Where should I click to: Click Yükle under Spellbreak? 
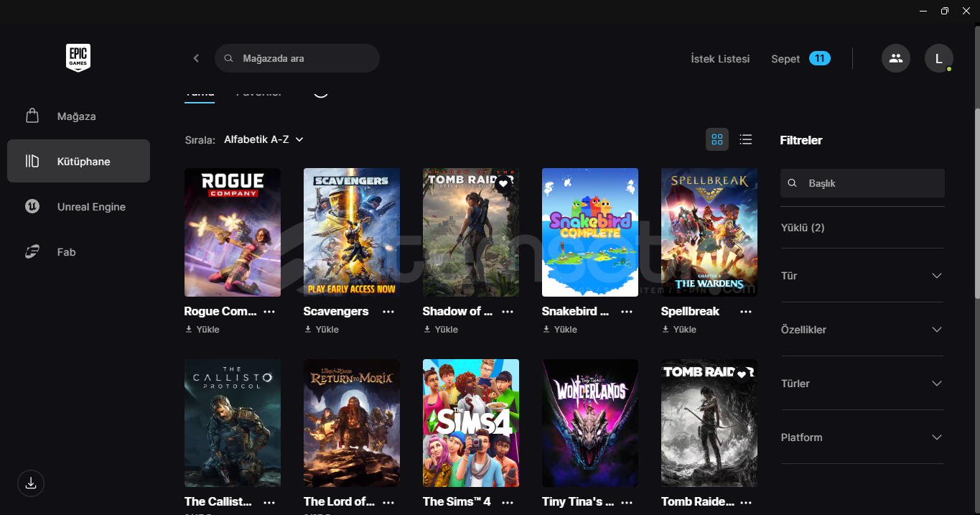(679, 330)
